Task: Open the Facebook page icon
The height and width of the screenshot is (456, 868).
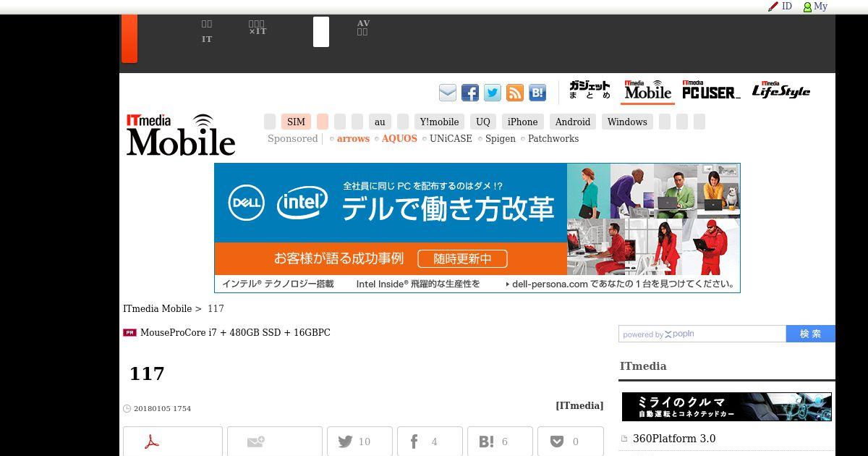Action: (x=470, y=93)
